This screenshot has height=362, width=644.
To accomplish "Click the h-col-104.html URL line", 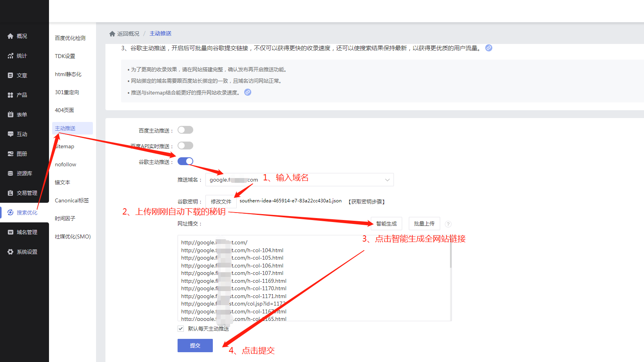I will point(232,250).
